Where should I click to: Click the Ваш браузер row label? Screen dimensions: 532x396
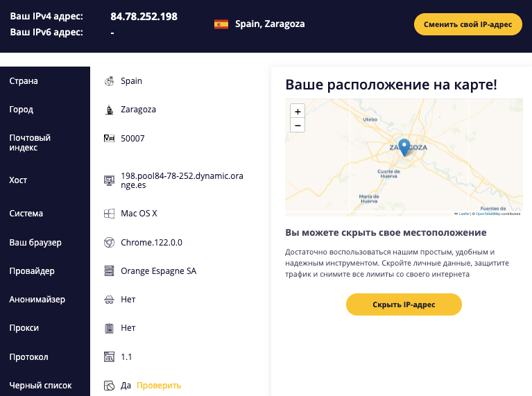point(35,243)
